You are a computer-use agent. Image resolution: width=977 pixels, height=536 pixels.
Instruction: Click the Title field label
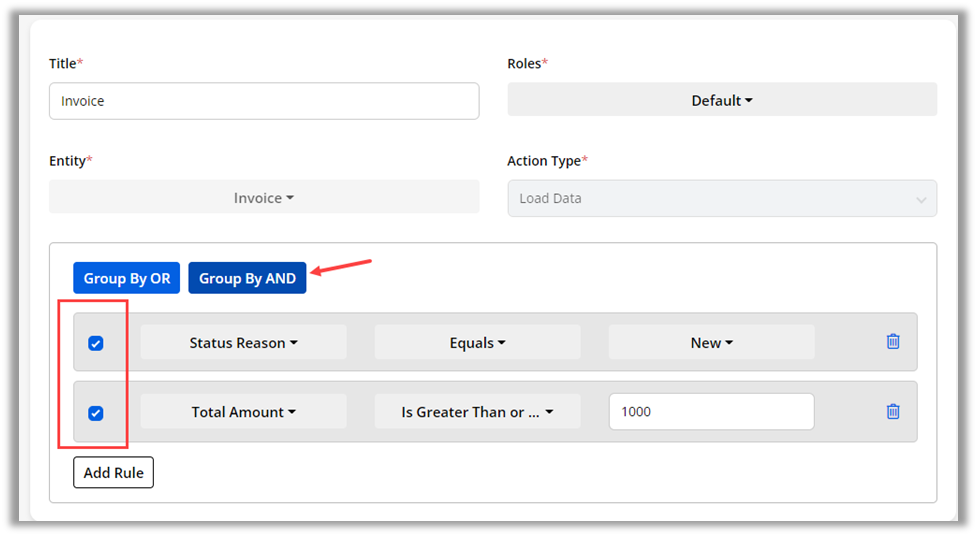(63, 63)
